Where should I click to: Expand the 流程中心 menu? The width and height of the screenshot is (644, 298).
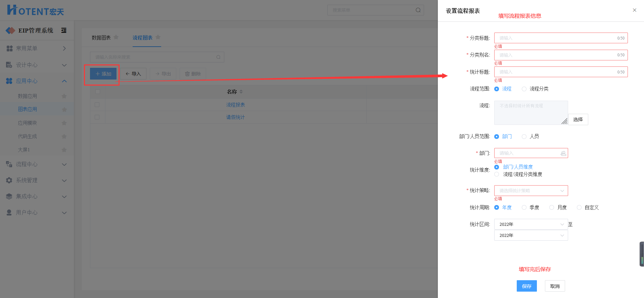click(x=37, y=164)
